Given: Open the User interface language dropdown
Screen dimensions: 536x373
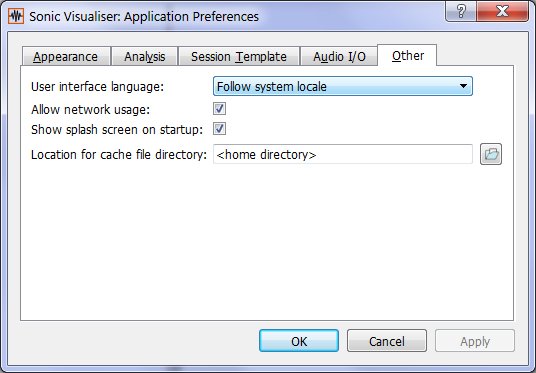Looking at the screenshot, I should [343, 86].
